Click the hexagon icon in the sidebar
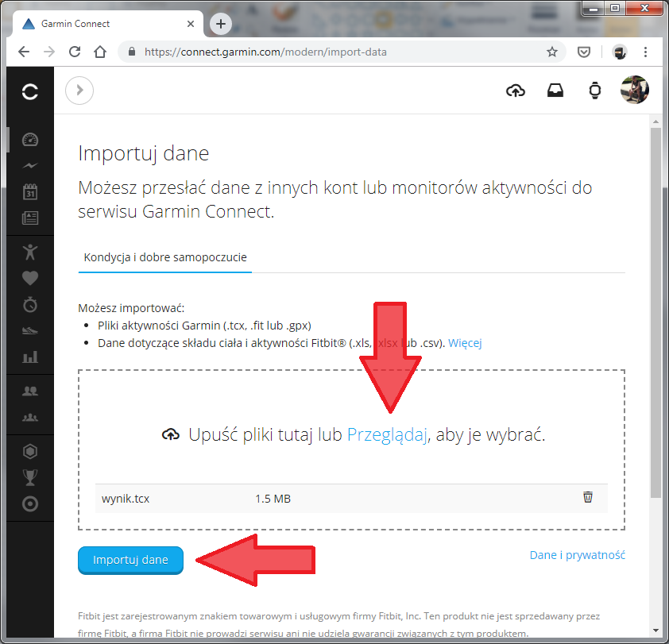 pyautogui.click(x=30, y=451)
